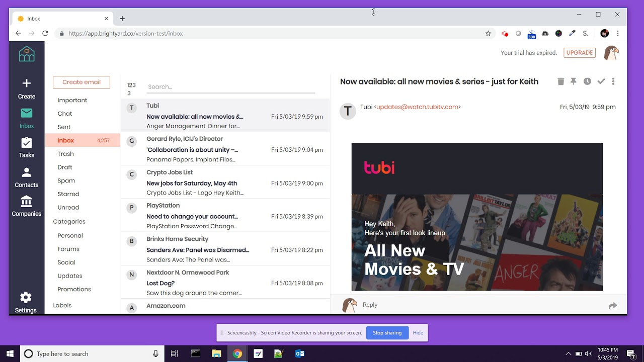
Task: Expand the Labels section header
Action: (62, 305)
